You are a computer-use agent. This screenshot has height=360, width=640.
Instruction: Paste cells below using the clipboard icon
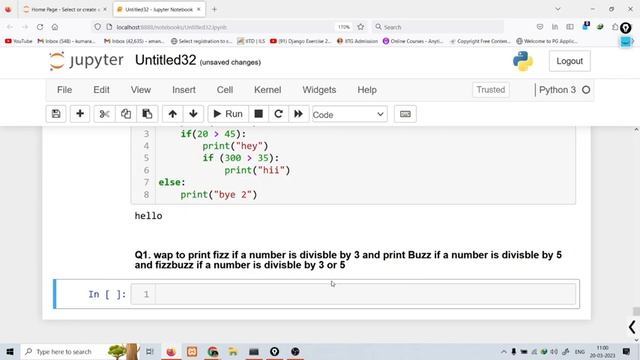[x=147, y=114]
